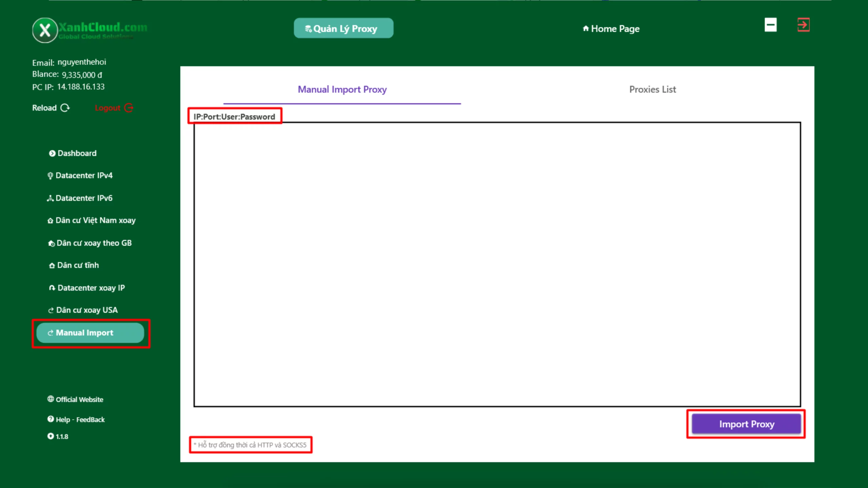Go to Datacenter xoay IP
Screen dimensions: 868x488
pyautogui.click(x=91, y=288)
